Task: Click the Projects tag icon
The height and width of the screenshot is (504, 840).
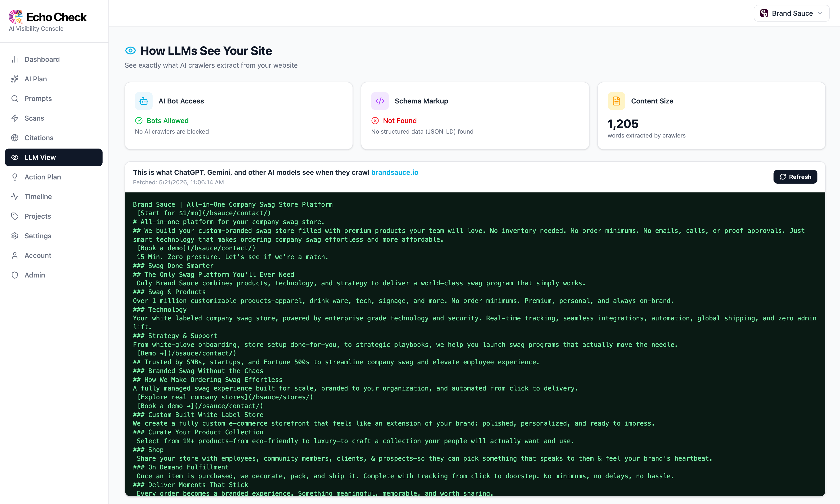Action: pyautogui.click(x=15, y=216)
